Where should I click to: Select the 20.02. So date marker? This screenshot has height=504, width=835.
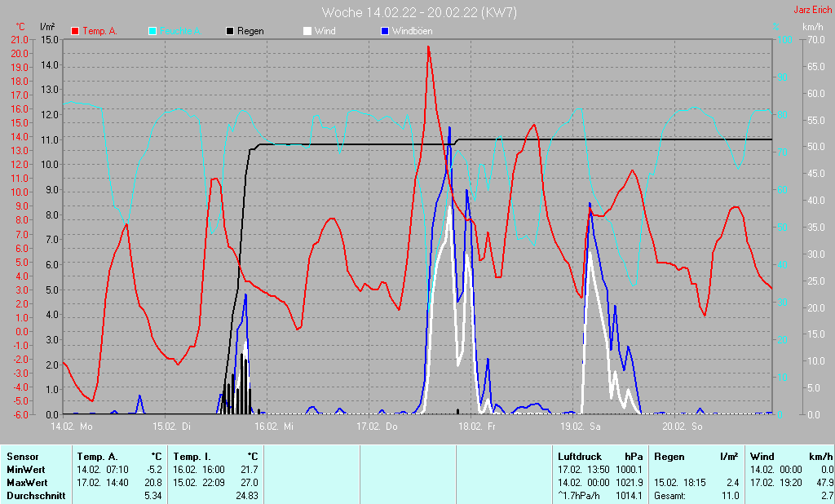[x=680, y=427]
